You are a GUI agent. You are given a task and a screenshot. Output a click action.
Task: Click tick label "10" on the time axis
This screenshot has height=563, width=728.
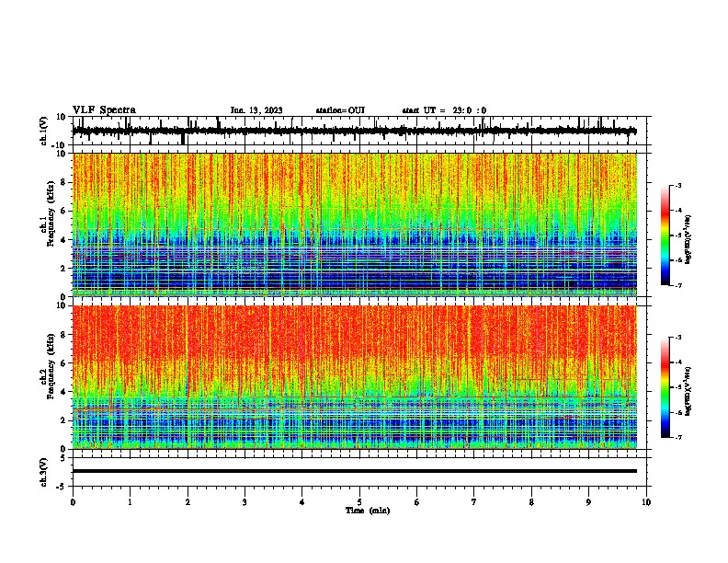pos(646,502)
